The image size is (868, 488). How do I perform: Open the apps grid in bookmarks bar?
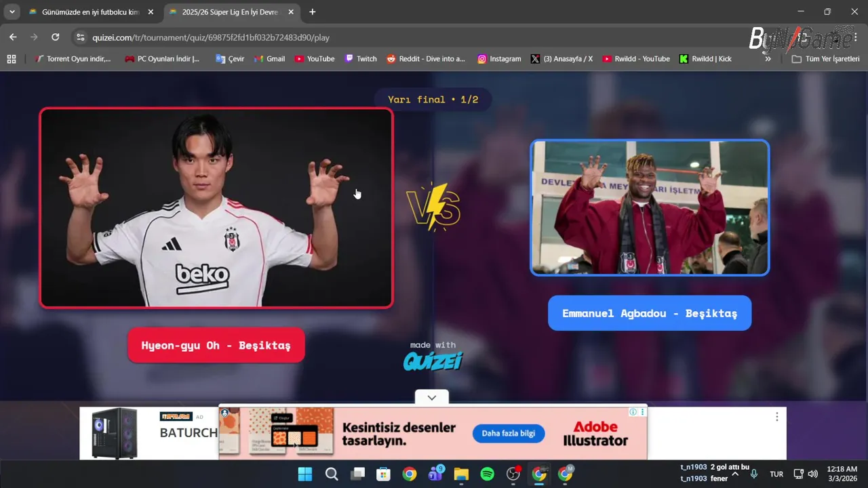[12, 59]
